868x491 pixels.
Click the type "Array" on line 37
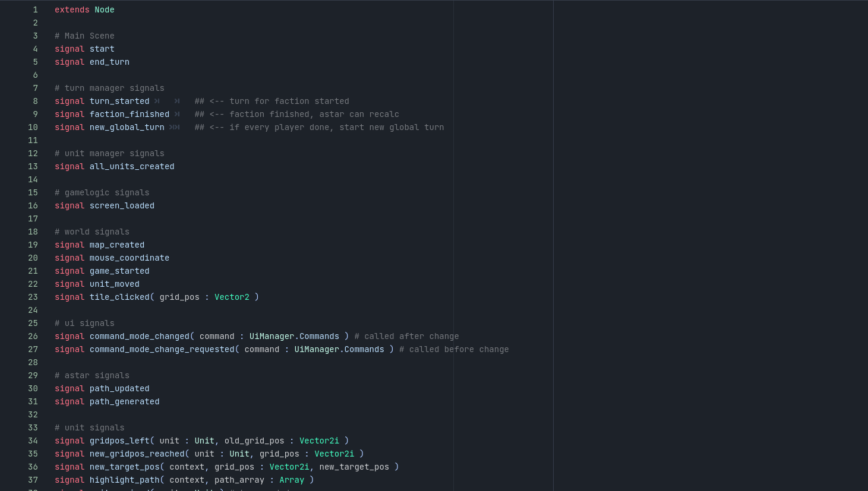click(292, 480)
